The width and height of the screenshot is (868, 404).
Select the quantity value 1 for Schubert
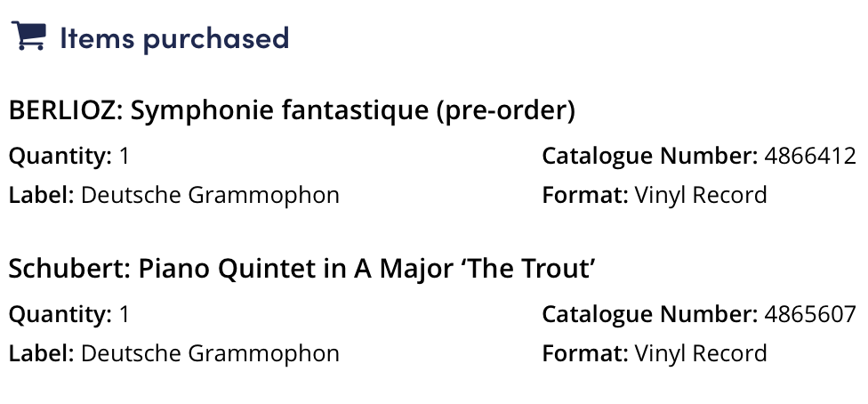click(x=125, y=315)
